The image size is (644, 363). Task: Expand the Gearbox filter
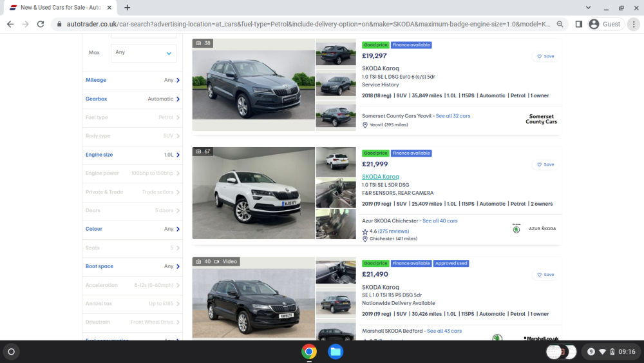(132, 99)
